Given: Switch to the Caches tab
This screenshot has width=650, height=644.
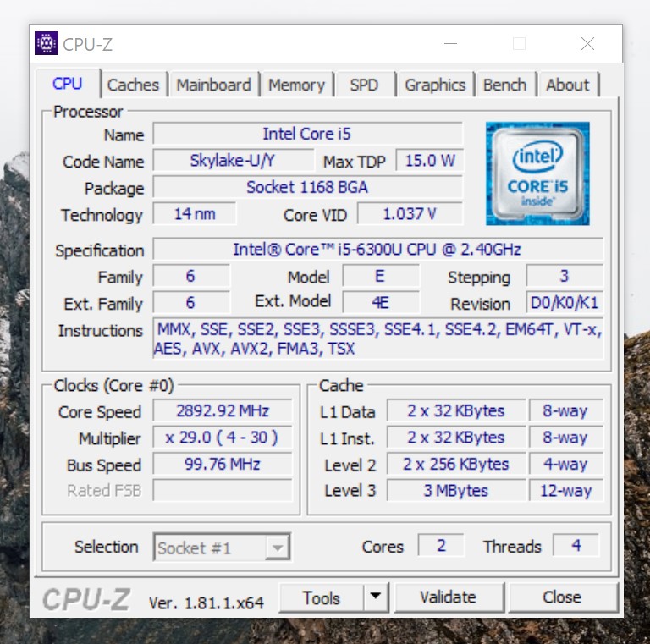Looking at the screenshot, I should 133,85.
